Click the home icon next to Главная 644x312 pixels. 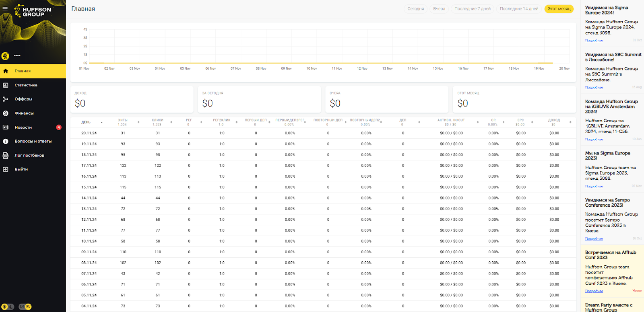point(6,71)
